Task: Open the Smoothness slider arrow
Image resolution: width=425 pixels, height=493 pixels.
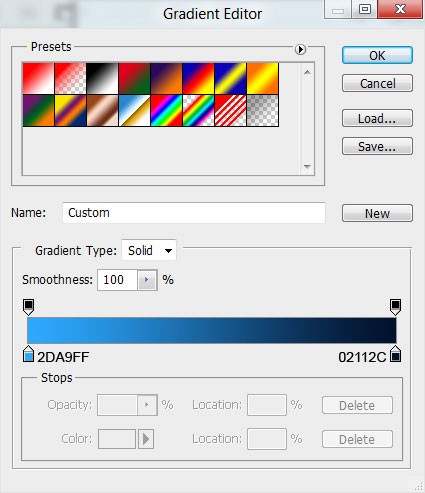Action: (x=147, y=280)
